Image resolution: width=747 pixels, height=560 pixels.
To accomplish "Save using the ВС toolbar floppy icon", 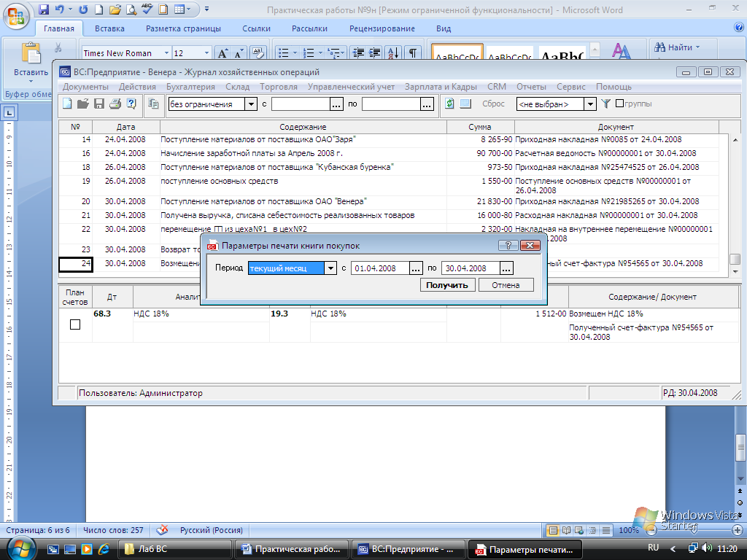I will tap(99, 104).
